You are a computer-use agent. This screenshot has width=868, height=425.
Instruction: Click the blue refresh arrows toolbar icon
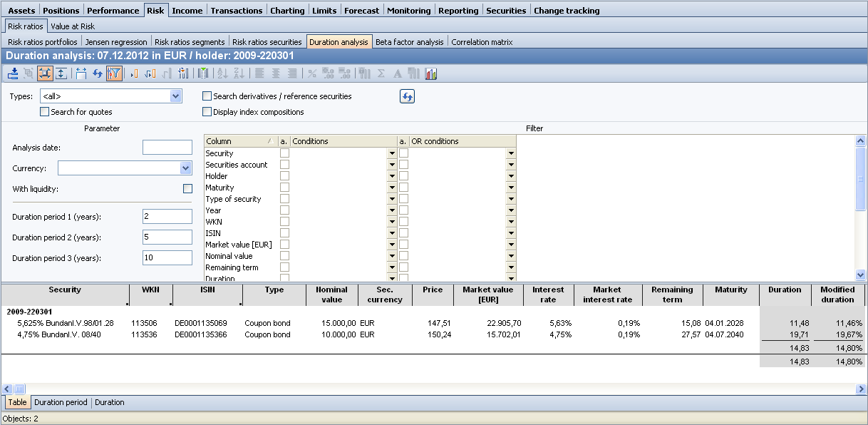98,73
